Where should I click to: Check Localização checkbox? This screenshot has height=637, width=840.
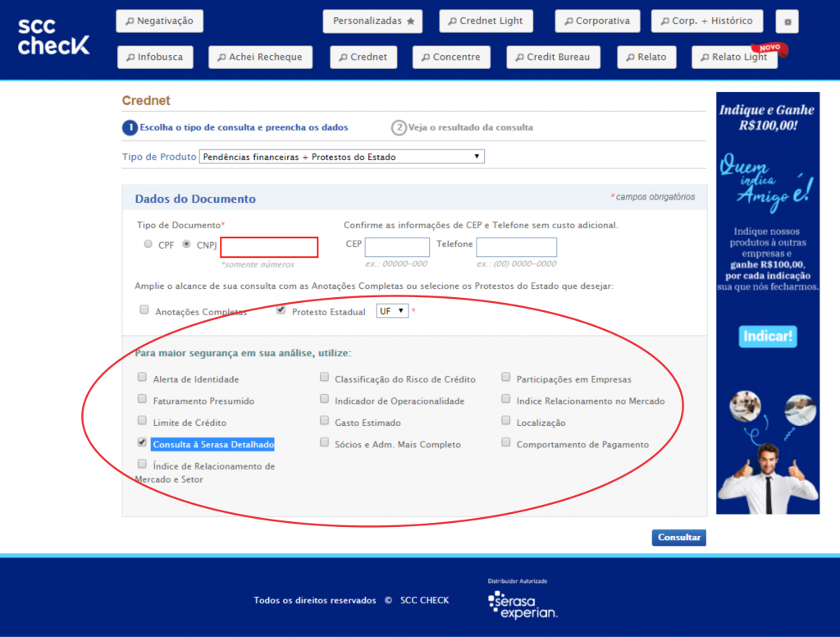(505, 420)
